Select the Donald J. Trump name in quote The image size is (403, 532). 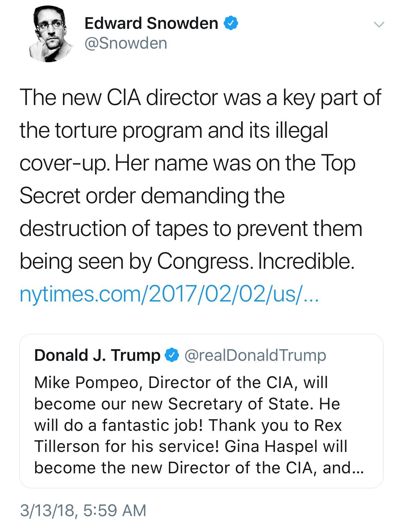pos(97,356)
